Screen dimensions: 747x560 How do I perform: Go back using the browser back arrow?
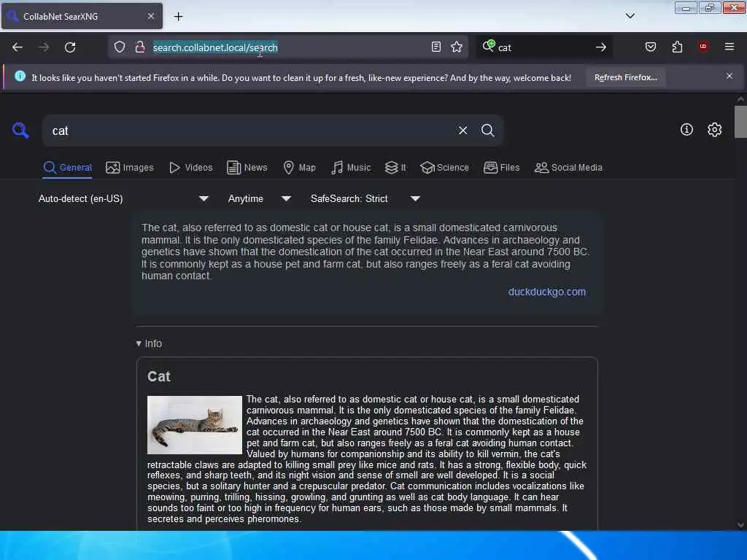[18, 47]
